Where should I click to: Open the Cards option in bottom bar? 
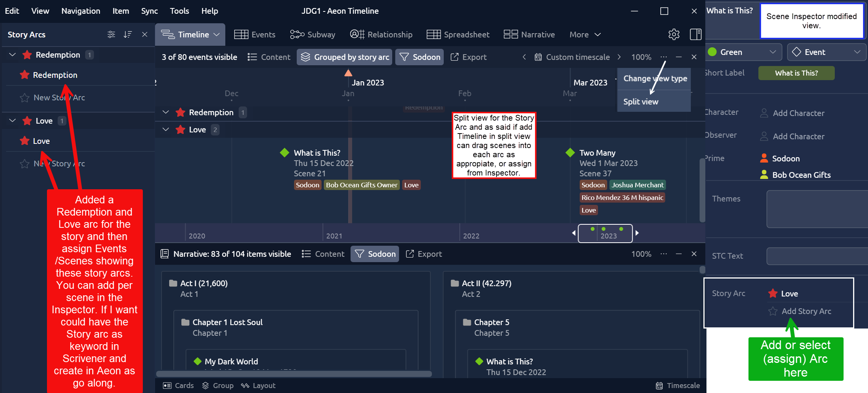[178, 385]
